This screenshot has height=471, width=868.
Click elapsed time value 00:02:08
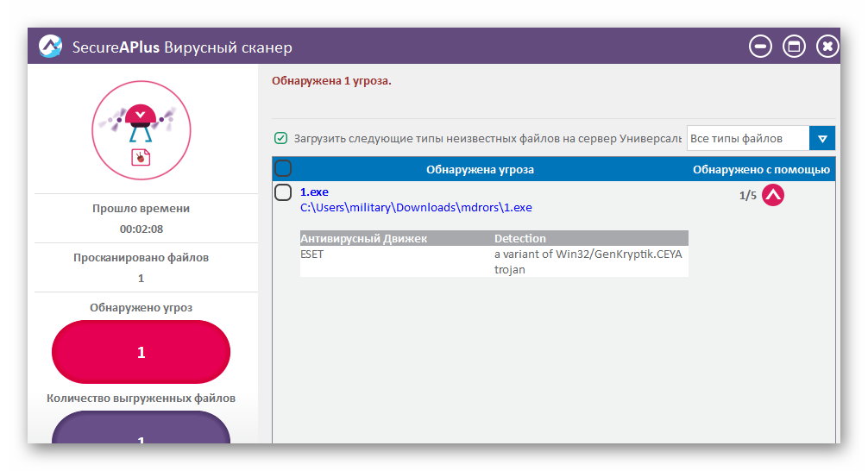pos(142,229)
